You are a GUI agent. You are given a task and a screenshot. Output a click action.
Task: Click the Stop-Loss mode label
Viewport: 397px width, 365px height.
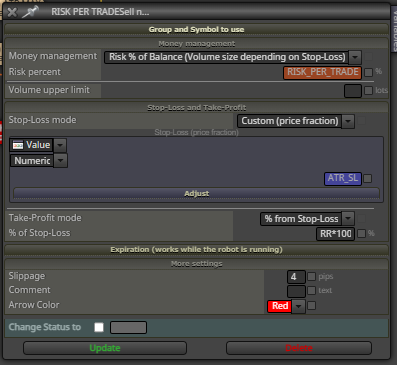(x=42, y=120)
